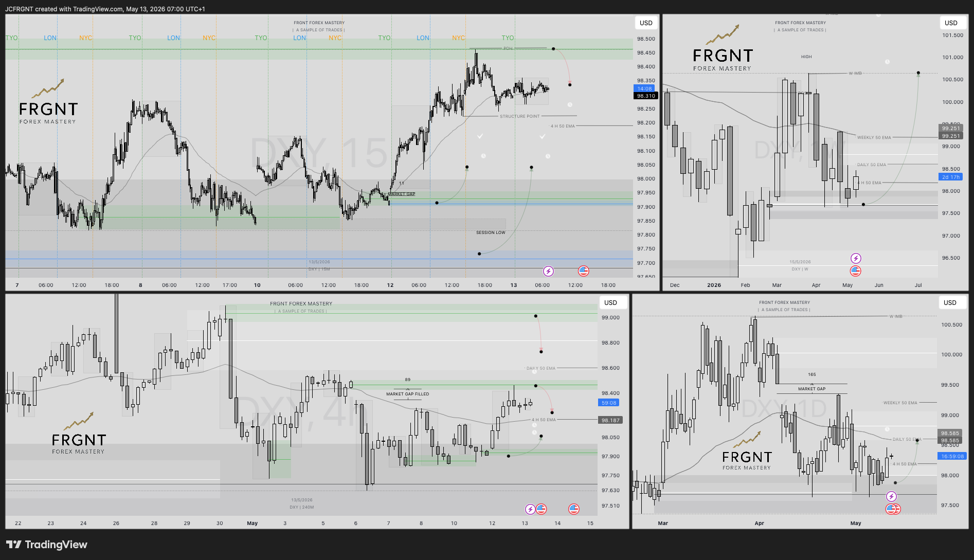974x560 pixels.
Task: Click the TradingView logo at the bottom
Action: pyautogui.click(x=47, y=545)
